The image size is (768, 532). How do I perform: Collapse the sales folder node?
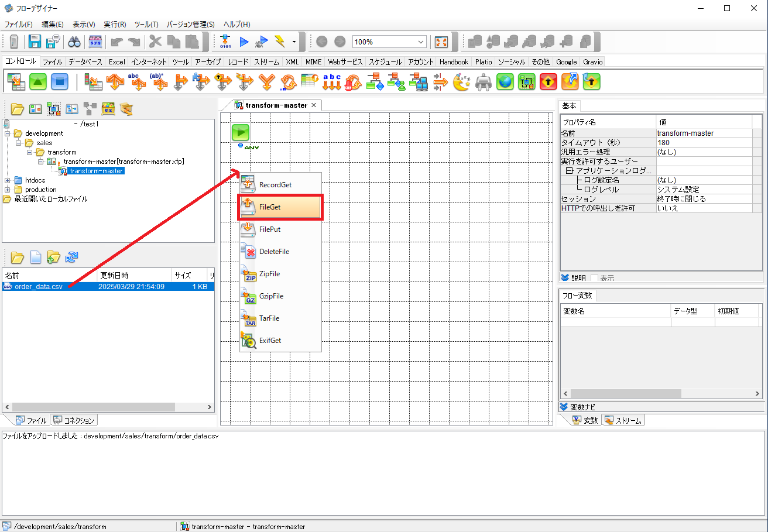(19, 143)
